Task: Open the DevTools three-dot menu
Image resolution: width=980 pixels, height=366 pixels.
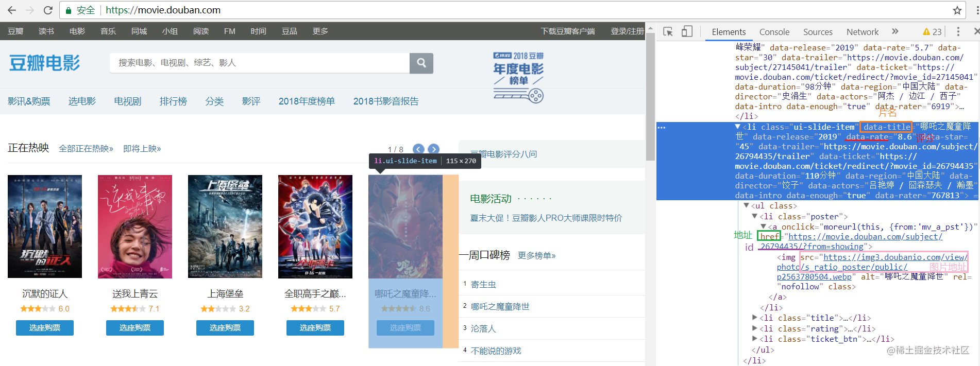Action: tap(958, 31)
